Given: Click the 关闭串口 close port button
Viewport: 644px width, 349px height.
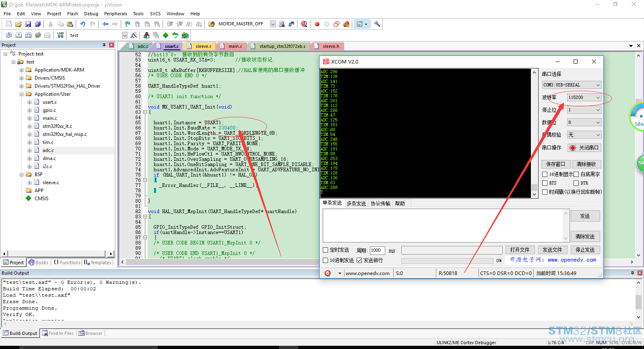Looking at the screenshot, I should point(584,148).
